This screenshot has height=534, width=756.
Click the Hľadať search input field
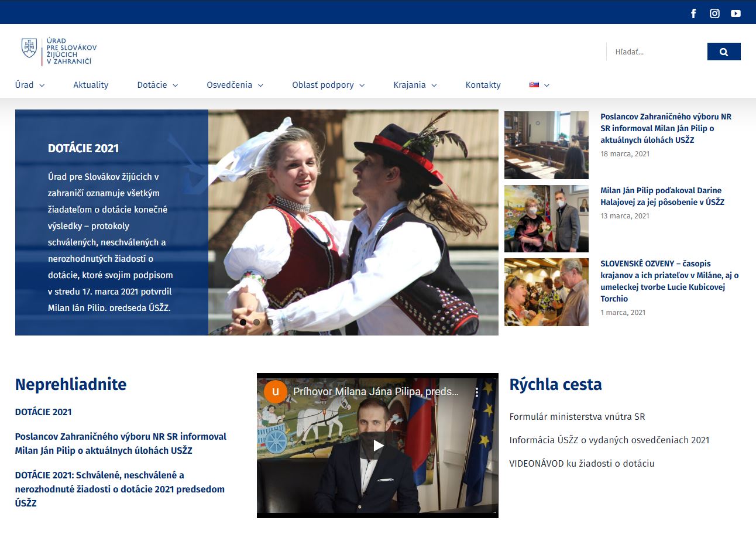(657, 52)
